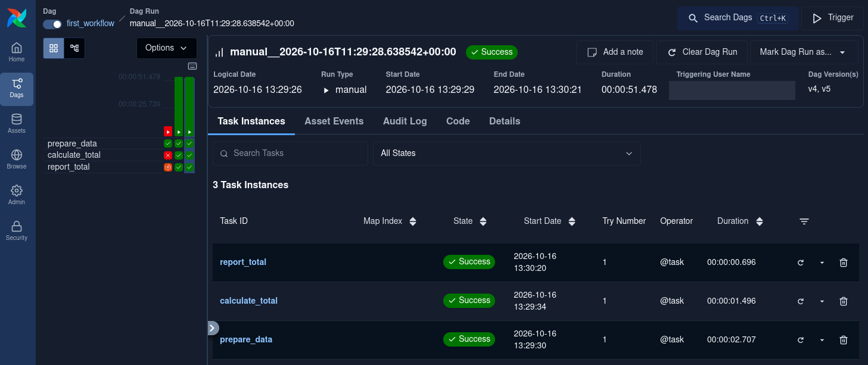
Task: Click Clear Dag Run
Action: click(702, 52)
